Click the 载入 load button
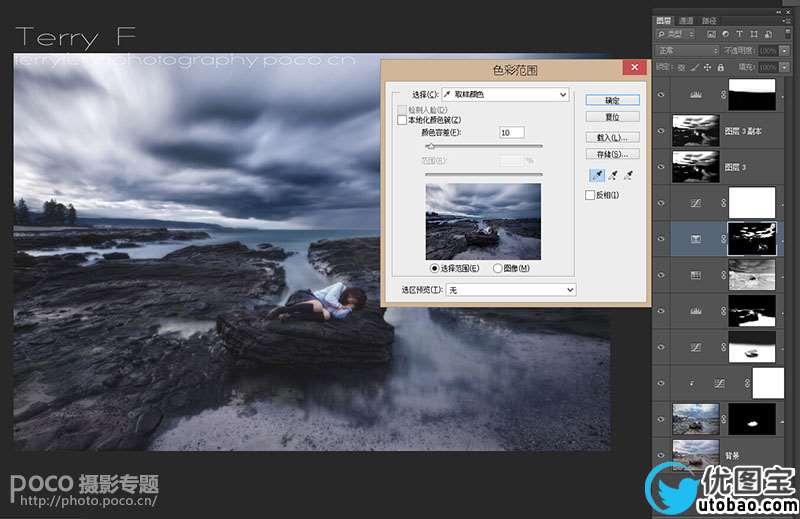 point(612,137)
